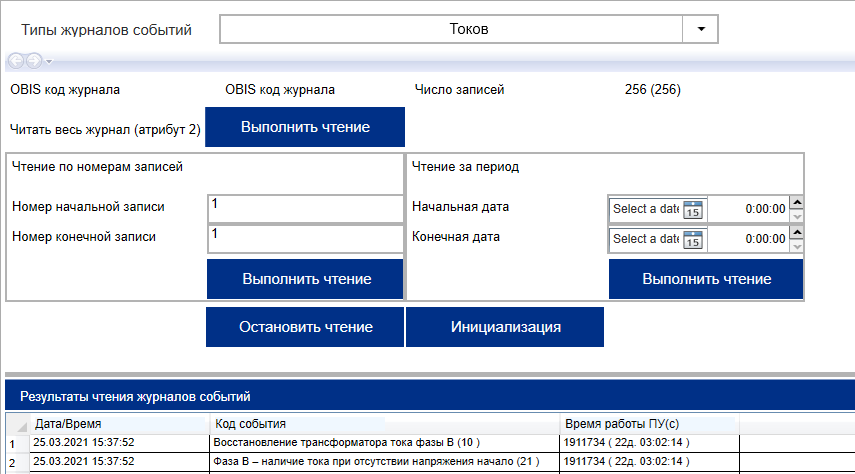
Task: Click the Типы журналов событий label
Action: (106, 30)
